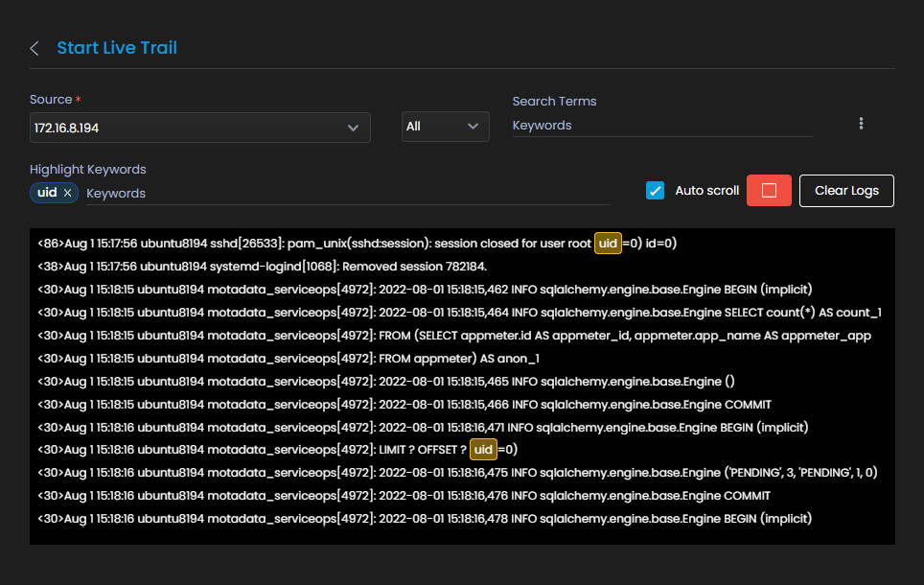Focus the Highlight Keywords input field
Image resolution: width=924 pixels, height=585 pixels.
pyautogui.click(x=348, y=194)
